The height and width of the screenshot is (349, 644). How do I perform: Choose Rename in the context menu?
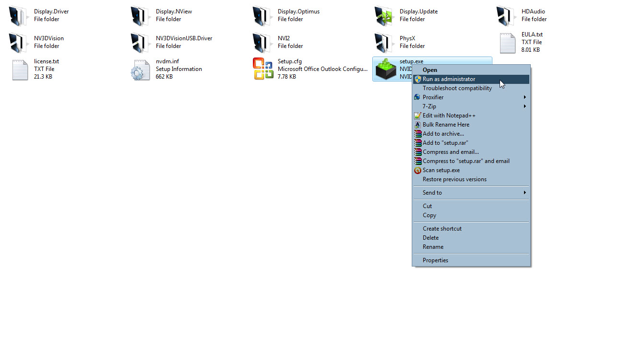tap(471, 247)
